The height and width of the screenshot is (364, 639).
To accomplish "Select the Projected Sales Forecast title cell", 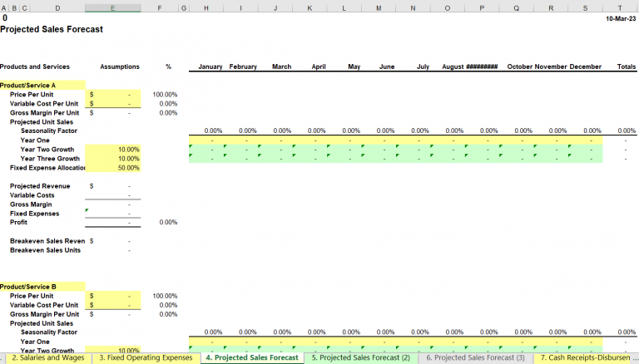I will click(52, 29).
